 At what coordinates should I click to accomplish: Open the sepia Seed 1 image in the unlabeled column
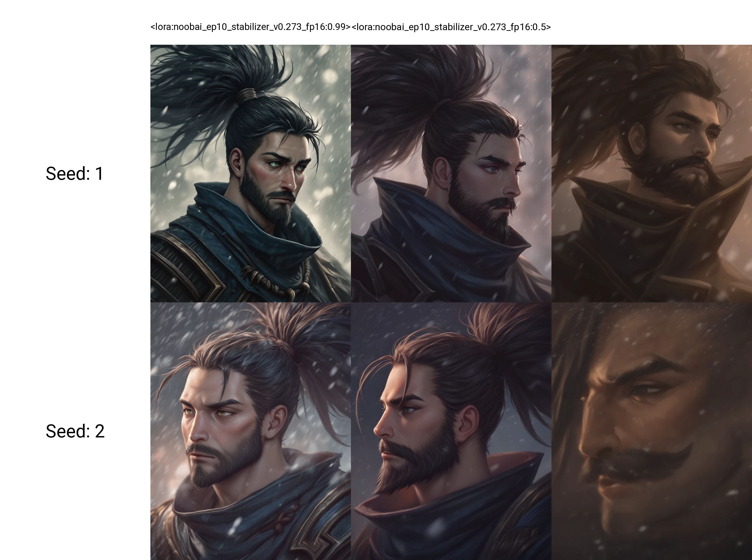click(x=652, y=173)
